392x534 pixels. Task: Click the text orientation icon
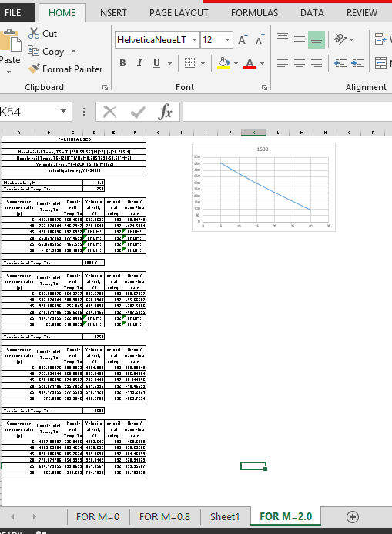[340, 39]
